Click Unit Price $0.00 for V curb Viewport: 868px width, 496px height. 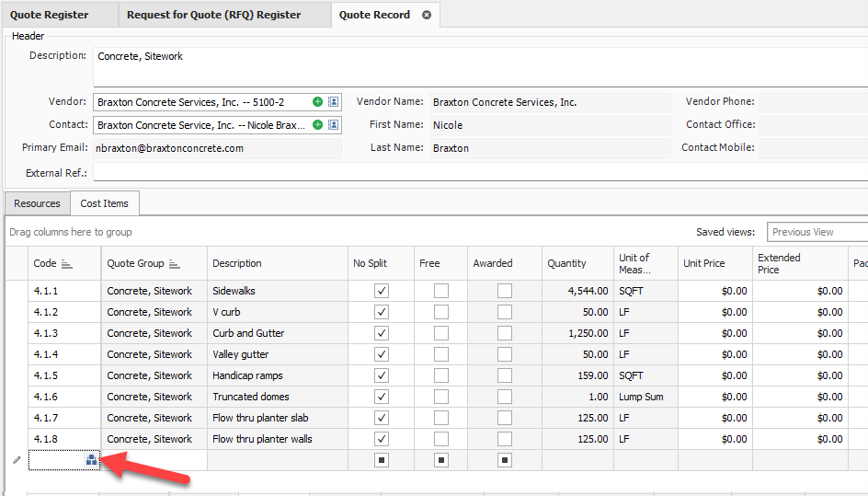714,312
